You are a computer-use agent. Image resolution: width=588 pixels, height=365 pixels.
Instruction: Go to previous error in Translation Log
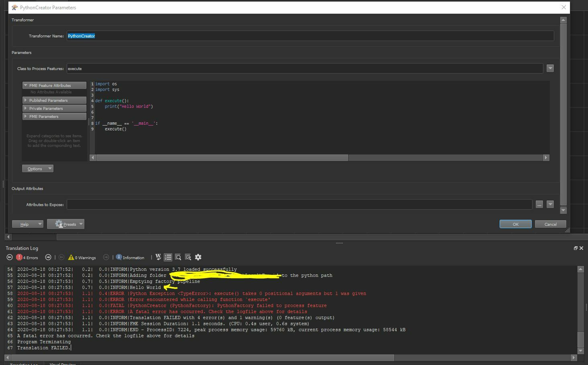coord(10,257)
